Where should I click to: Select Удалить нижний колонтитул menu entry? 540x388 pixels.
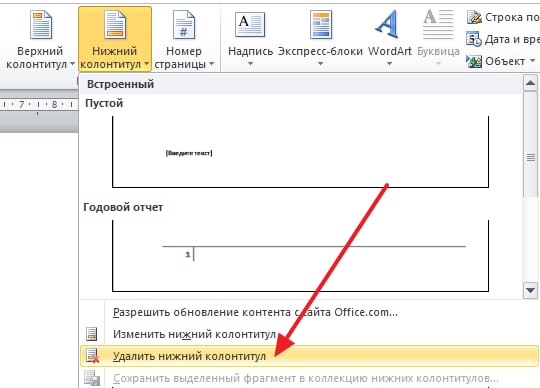(x=309, y=356)
